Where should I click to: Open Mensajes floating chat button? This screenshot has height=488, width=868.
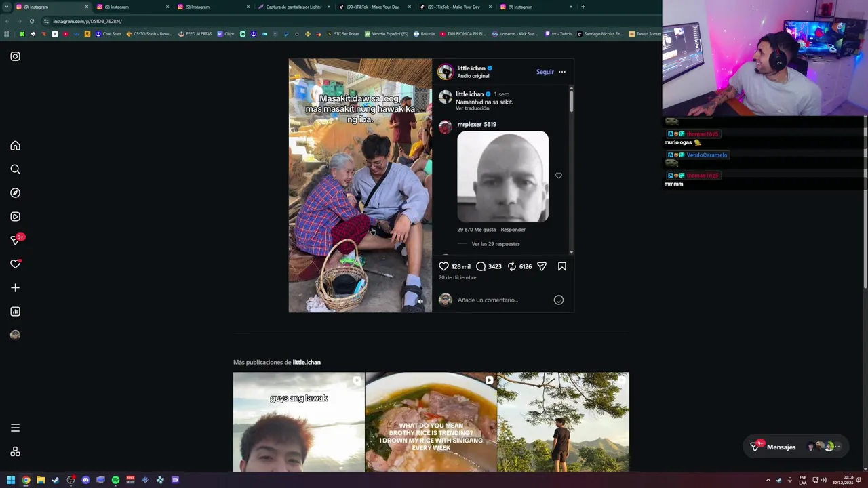[x=795, y=447]
